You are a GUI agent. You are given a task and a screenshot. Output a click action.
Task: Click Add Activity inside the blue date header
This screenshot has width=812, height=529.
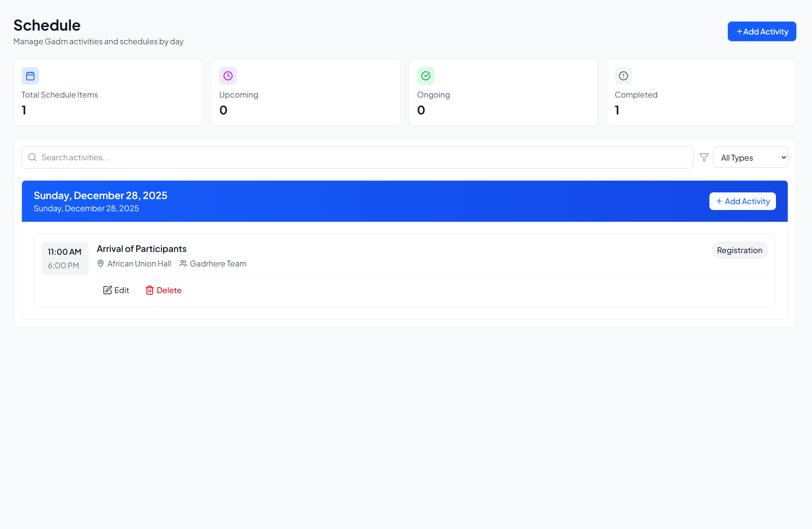tap(742, 201)
